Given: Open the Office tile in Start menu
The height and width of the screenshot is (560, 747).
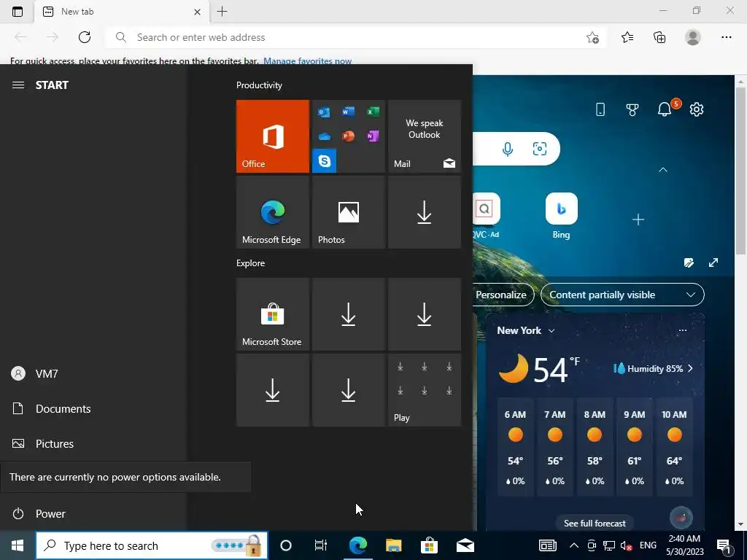Looking at the screenshot, I should (273, 136).
